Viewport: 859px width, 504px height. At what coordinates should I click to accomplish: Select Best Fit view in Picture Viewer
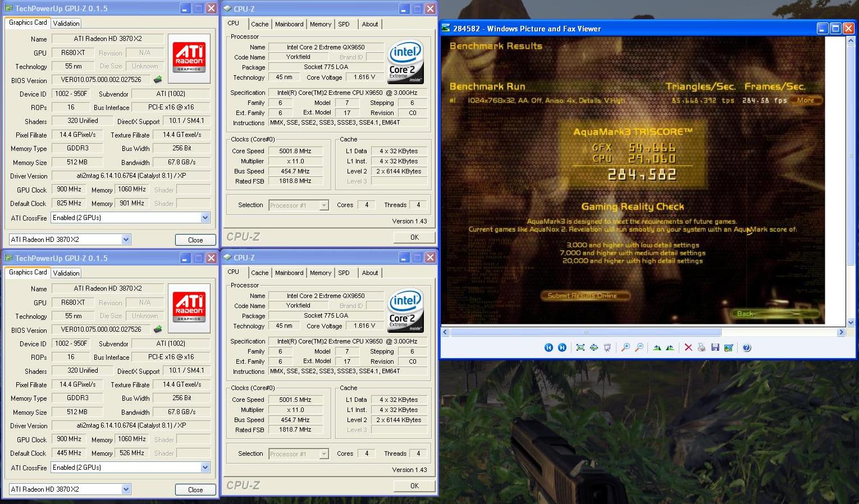(x=581, y=347)
